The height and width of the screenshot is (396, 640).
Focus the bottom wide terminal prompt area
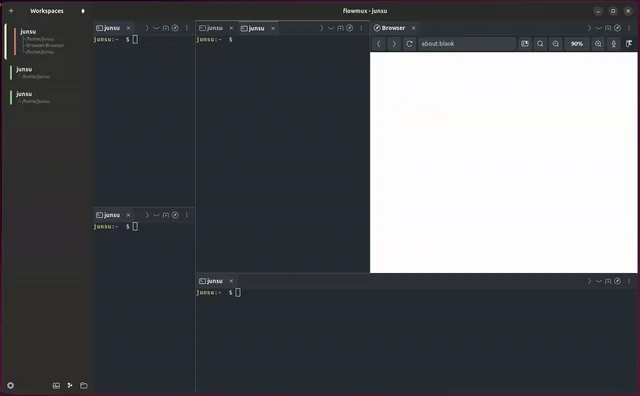[417, 341]
